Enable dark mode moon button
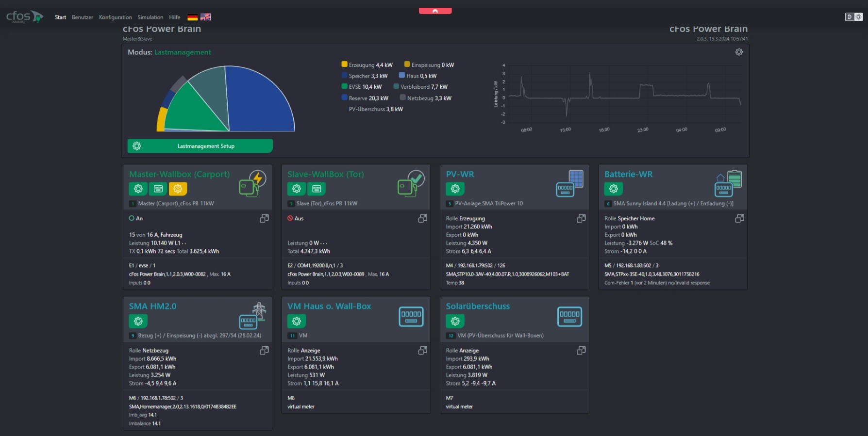This screenshot has width=868, height=436. [849, 17]
